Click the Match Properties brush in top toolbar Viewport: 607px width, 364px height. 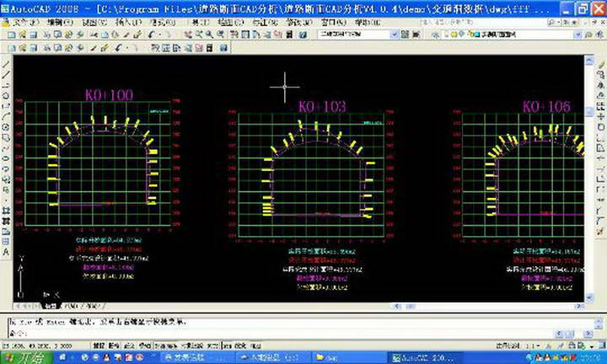127,35
